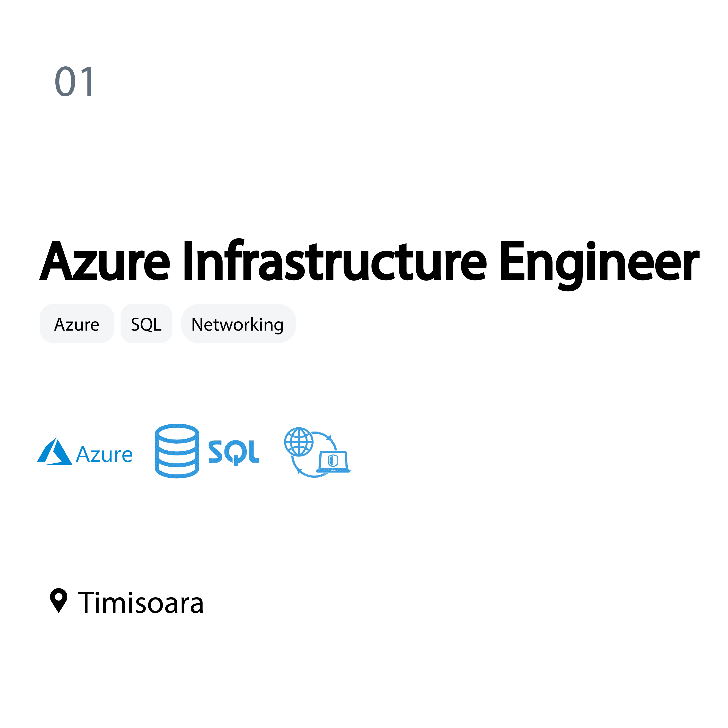Select the SQL database cylinder icon
This screenshot has width=728, height=728.
tap(177, 451)
